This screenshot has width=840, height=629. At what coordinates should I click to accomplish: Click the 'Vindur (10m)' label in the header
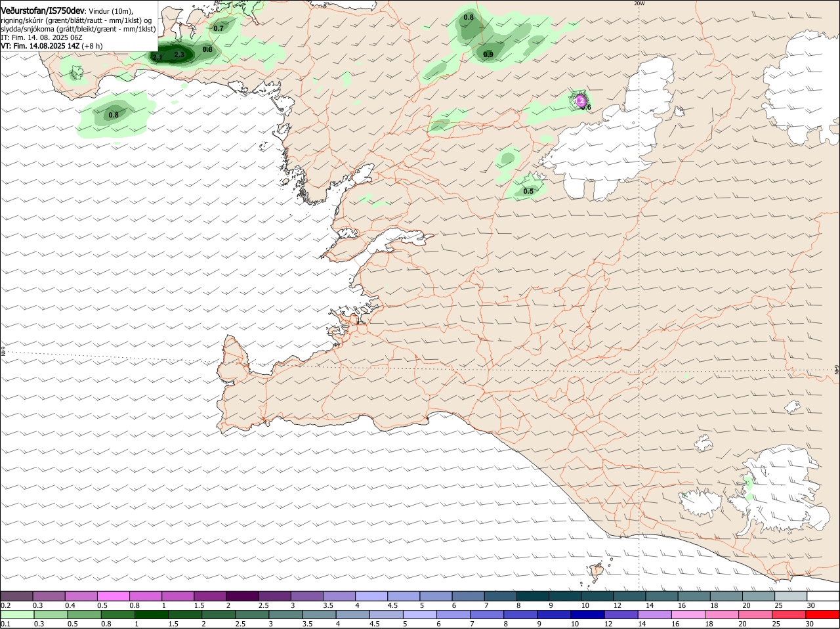tap(110, 11)
